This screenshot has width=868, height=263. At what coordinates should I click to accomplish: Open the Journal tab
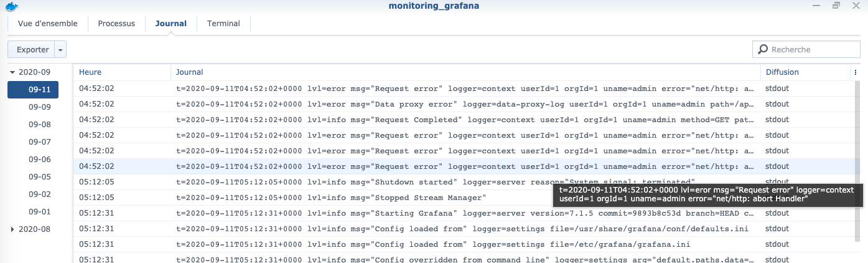pyautogui.click(x=171, y=24)
